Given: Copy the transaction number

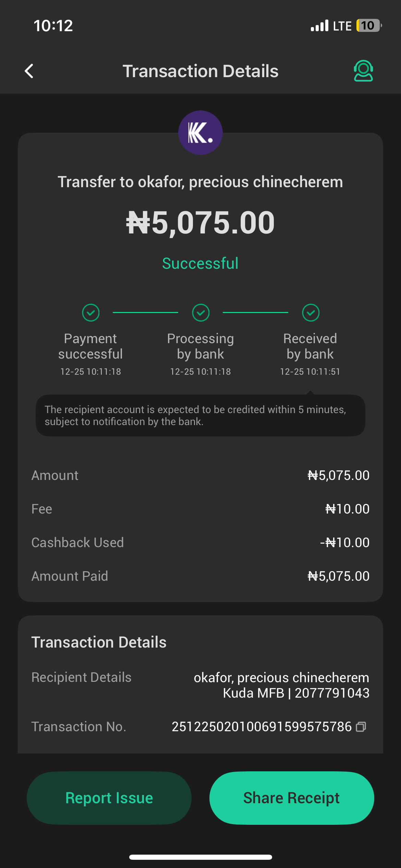Looking at the screenshot, I should (361, 727).
